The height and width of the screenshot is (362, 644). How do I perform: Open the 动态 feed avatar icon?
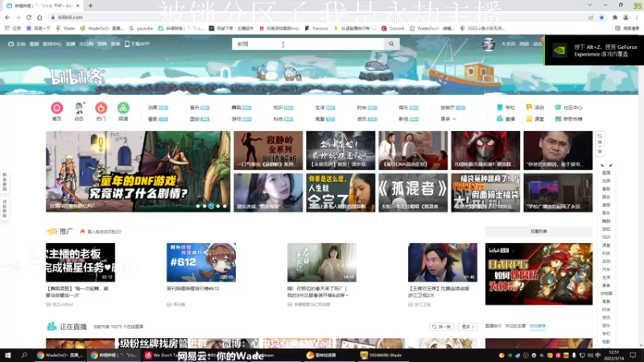coord(79,108)
